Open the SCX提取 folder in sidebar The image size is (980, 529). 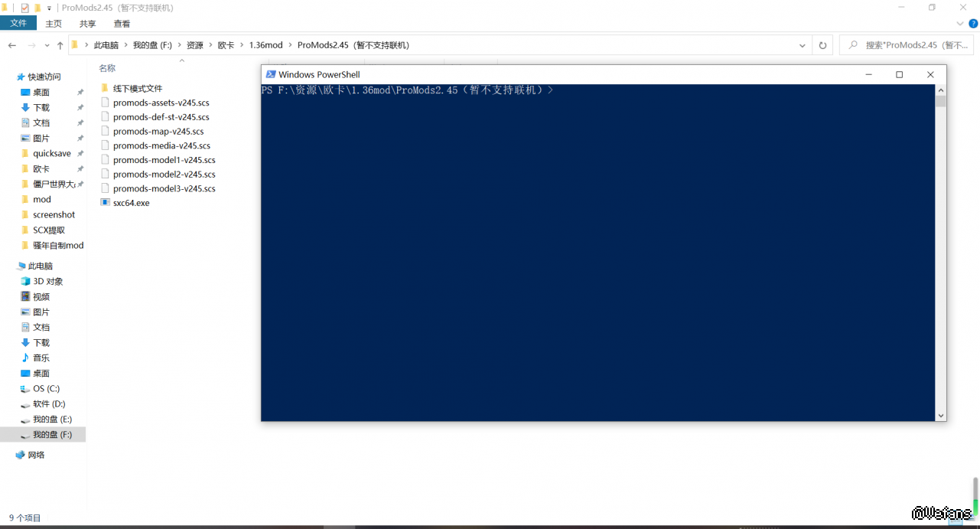pos(49,230)
